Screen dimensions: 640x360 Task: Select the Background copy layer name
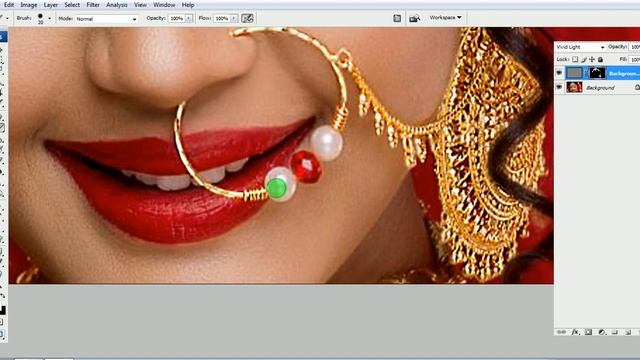(624, 73)
